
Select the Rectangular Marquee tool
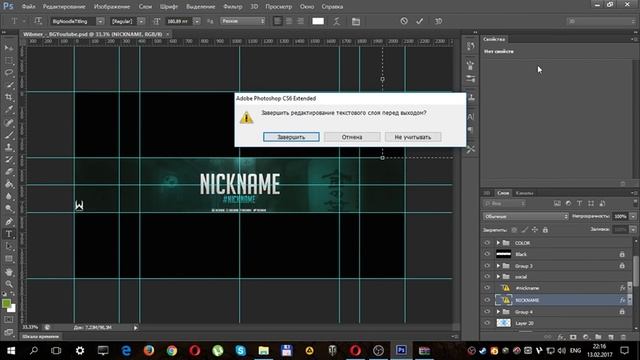[x=9, y=60]
